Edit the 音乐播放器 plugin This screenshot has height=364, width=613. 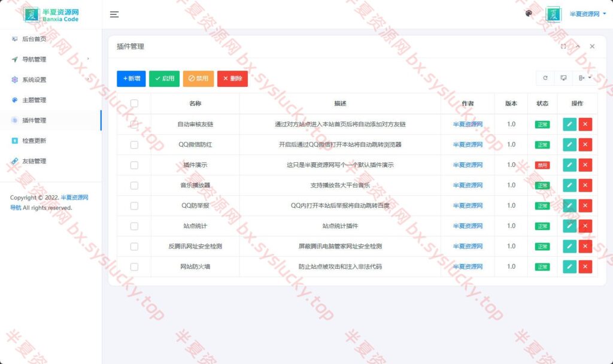click(570, 186)
